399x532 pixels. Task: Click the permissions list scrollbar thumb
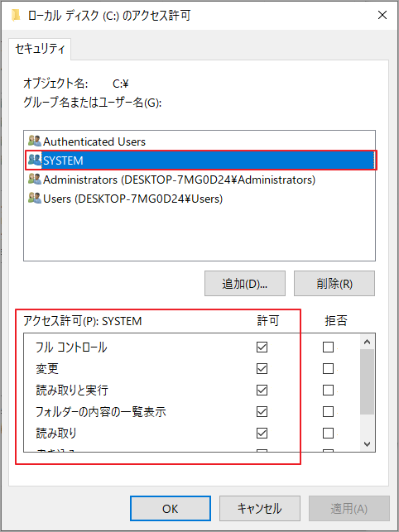367,381
